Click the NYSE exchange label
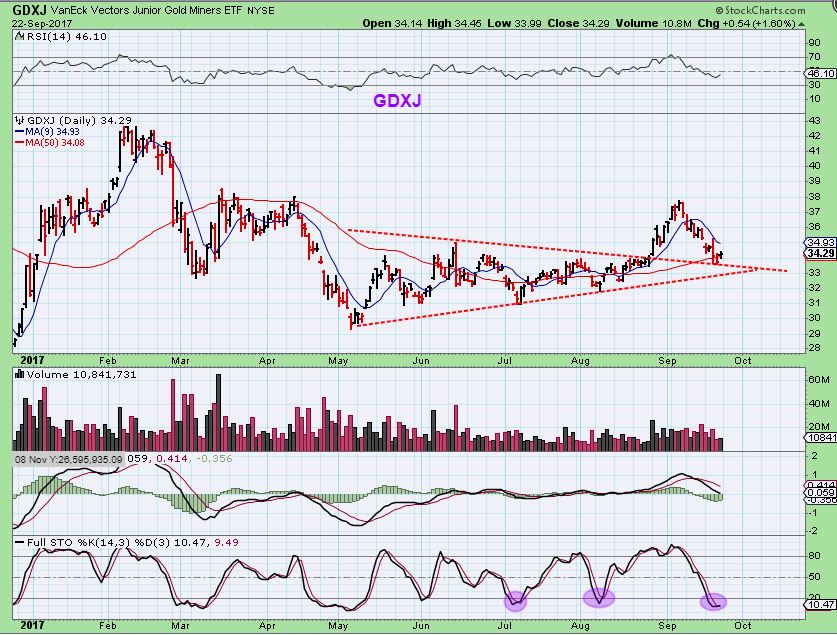The height and width of the screenshot is (635, 837). pyautogui.click(x=260, y=11)
